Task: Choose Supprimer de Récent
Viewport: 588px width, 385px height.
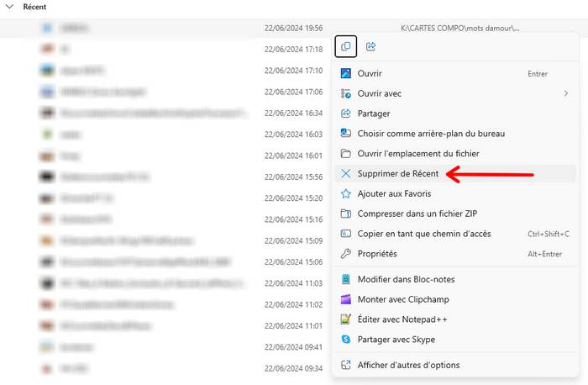Action: point(455,173)
